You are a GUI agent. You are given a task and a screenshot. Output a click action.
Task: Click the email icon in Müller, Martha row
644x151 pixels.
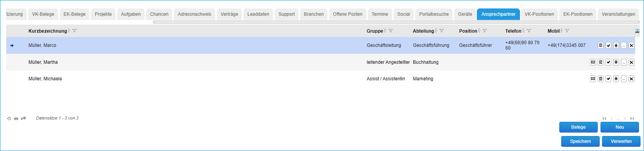pos(593,62)
